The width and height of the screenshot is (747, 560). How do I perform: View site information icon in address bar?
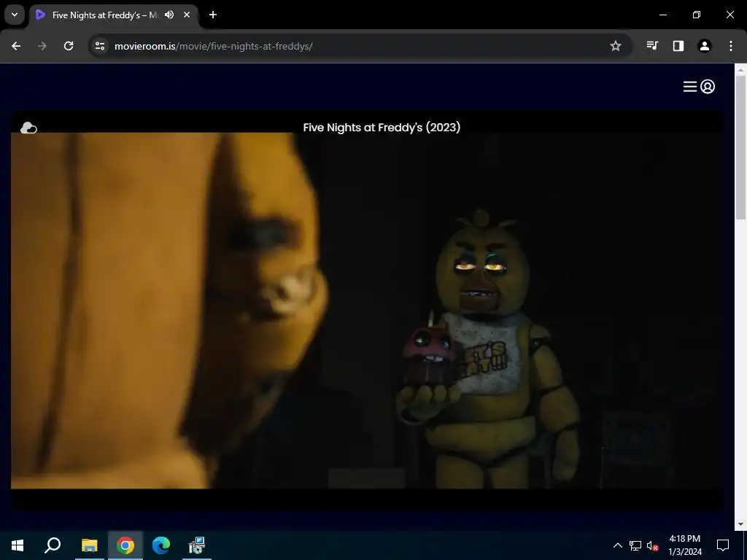tap(99, 46)
